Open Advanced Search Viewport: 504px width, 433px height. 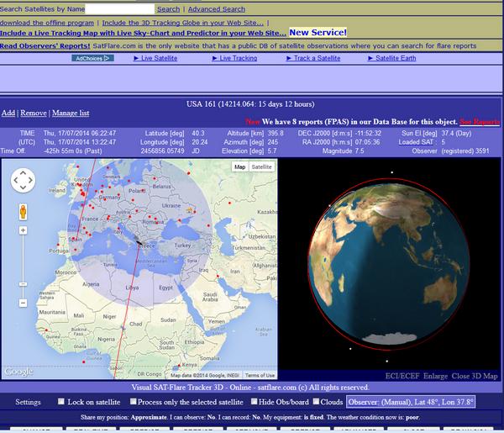point(217,9)
